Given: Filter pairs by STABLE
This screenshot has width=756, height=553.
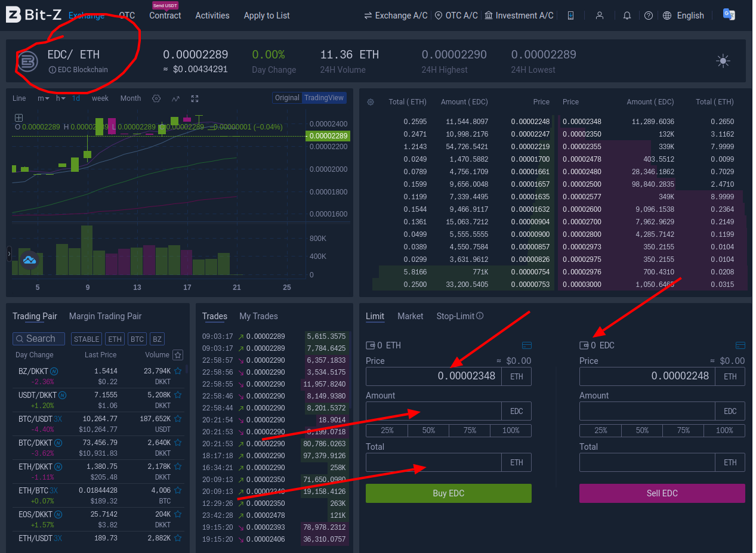Looking at the screenshot, I should (x=87, y=339).
